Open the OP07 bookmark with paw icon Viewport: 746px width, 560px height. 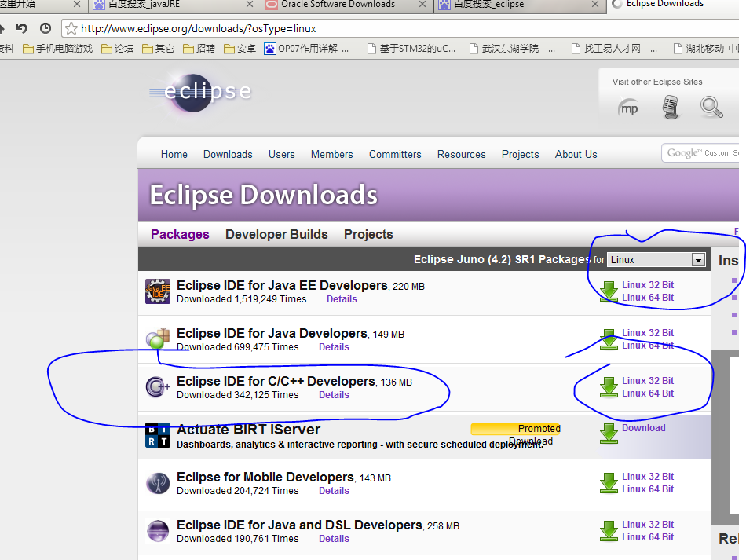[307, 49]
